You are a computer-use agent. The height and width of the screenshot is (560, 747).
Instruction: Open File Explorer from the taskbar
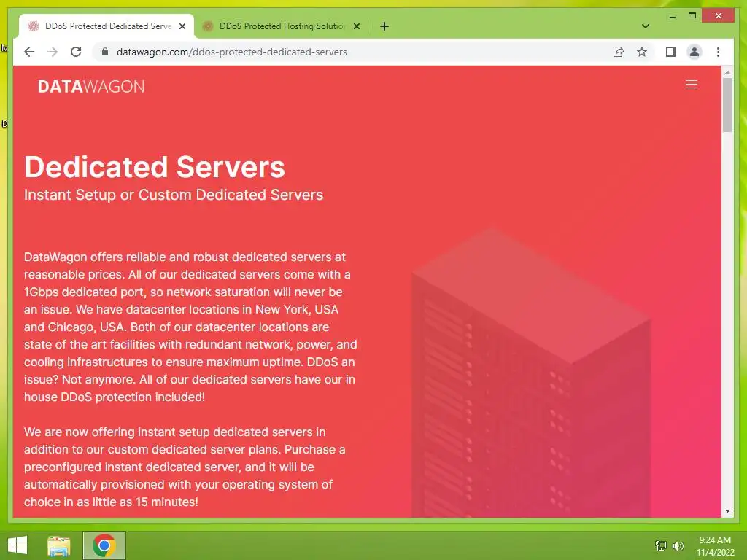(58, 545)
